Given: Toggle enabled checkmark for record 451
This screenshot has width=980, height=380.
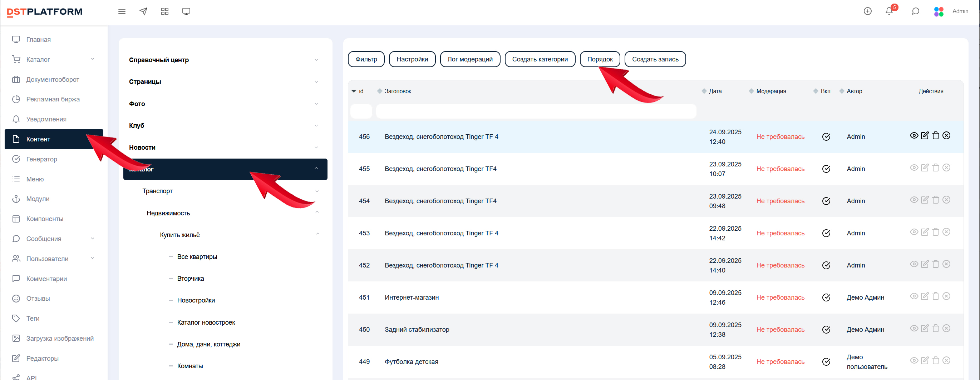Looking at the screenshot, I should [826, 297].
